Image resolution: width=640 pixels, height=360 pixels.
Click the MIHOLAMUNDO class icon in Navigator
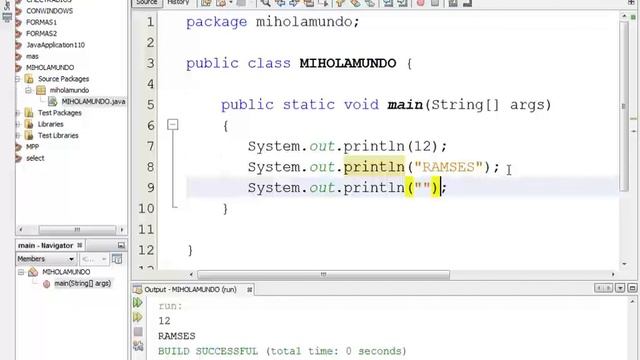coord(33,272)
